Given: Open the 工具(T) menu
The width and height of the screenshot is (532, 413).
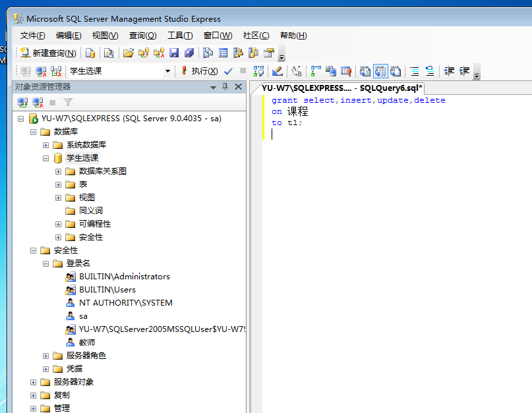Looking at the screenshot, I should click(x=180, y=36).
